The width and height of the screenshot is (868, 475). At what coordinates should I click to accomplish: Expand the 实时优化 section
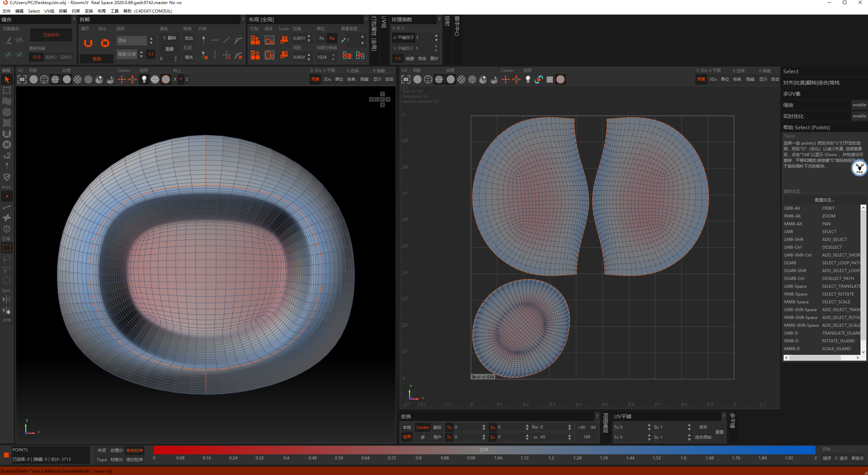(816, 116)
